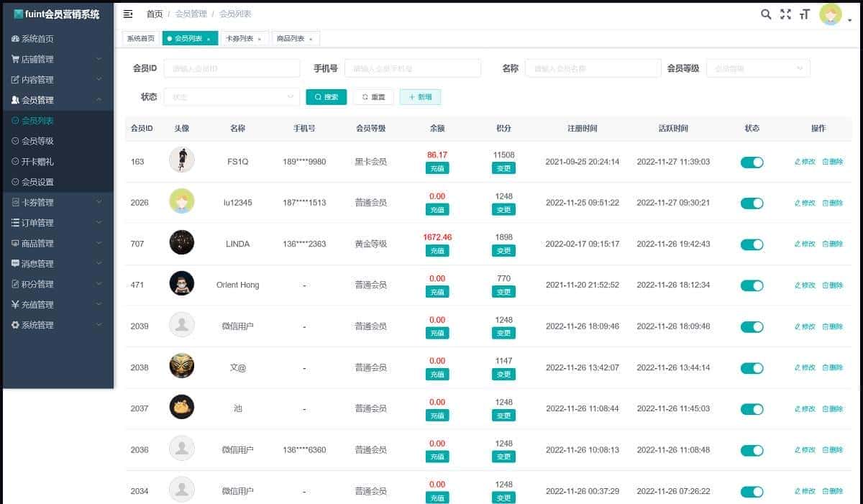Turn off status for member 2026
This screenshot has width=863, height=504.
click(x=752, y=203)
